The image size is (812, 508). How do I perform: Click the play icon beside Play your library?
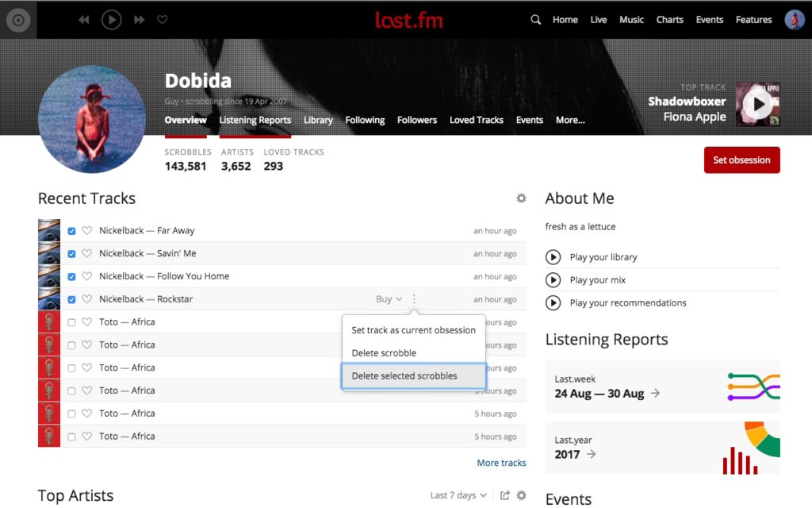click(553, 257)
